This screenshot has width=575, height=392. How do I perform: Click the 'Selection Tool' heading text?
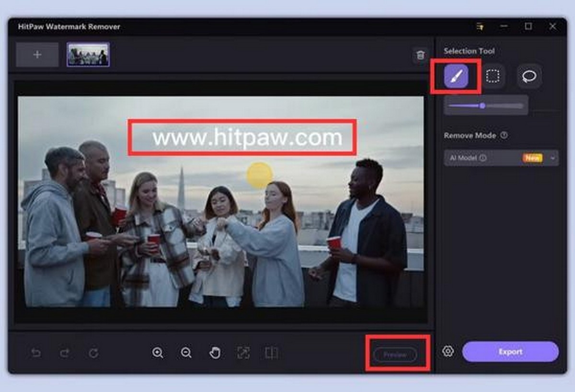469,51
